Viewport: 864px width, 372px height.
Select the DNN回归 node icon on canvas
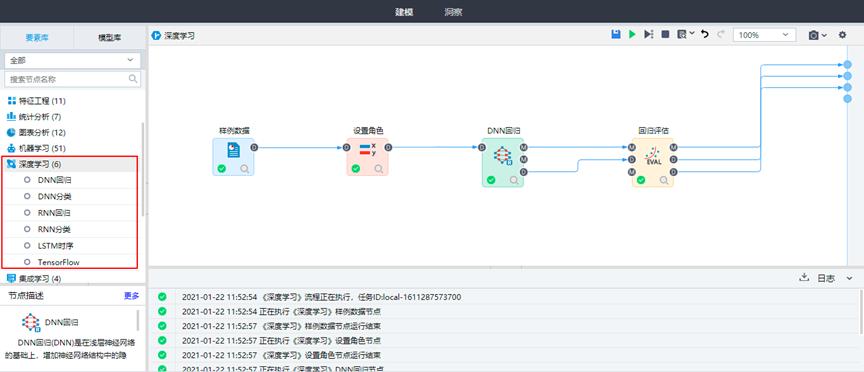click(503, 156)
